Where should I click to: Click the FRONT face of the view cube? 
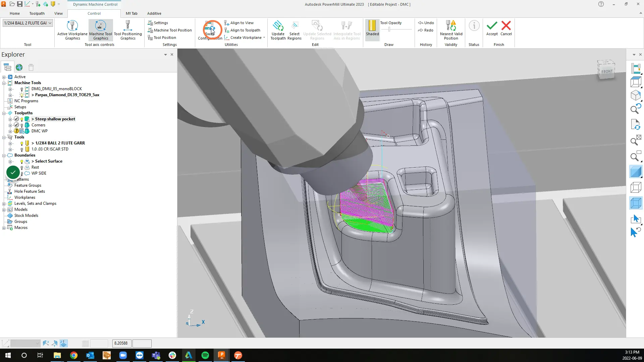(x=606, y=71)
